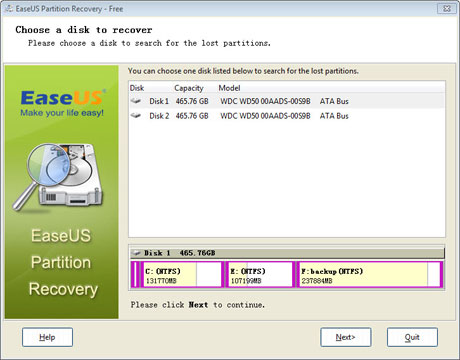Select the Disk 1 row label
Viewport: 460px width, 360px height.
(159, 101)
